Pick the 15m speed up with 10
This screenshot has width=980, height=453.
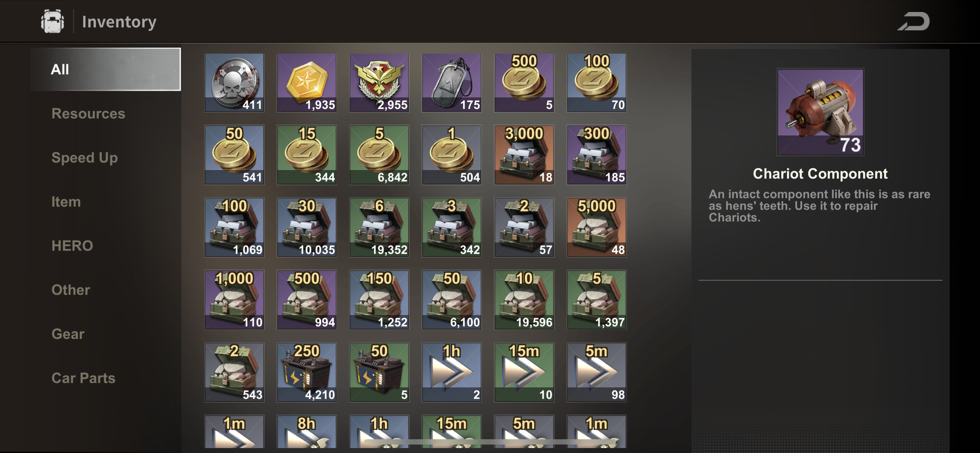point(524,372)
